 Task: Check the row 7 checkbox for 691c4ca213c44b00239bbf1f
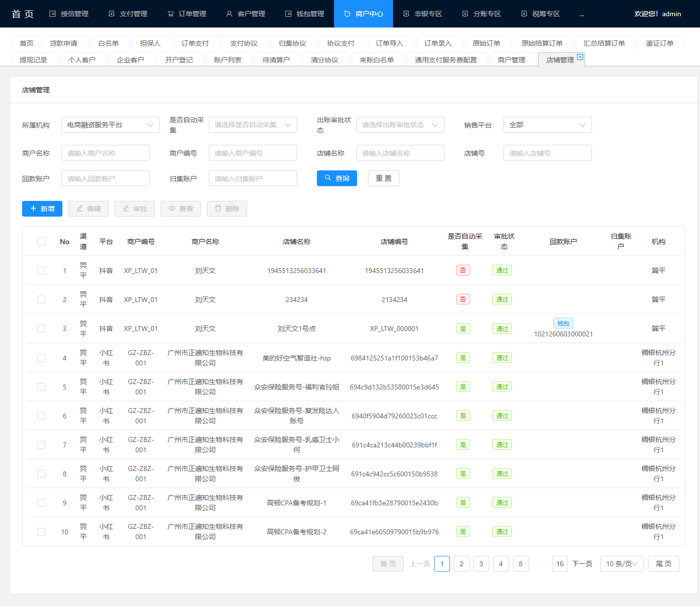coord(41,445)
